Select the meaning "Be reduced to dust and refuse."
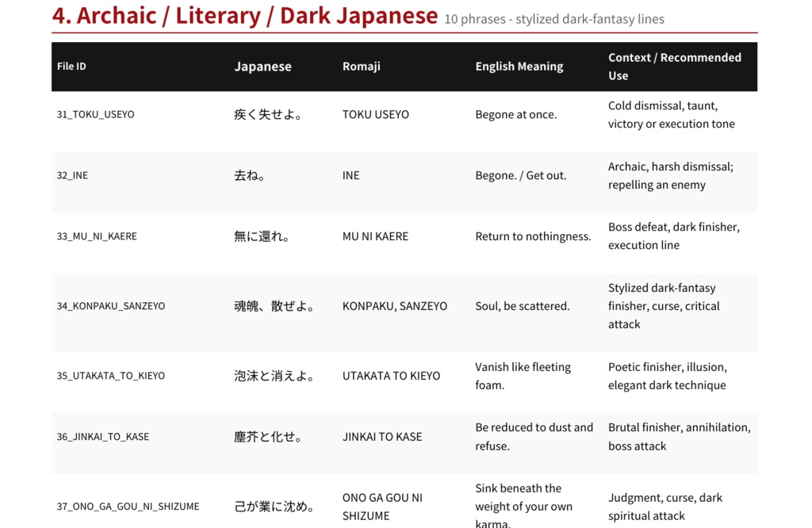This screenshot has width=812, height=528. 534,437
